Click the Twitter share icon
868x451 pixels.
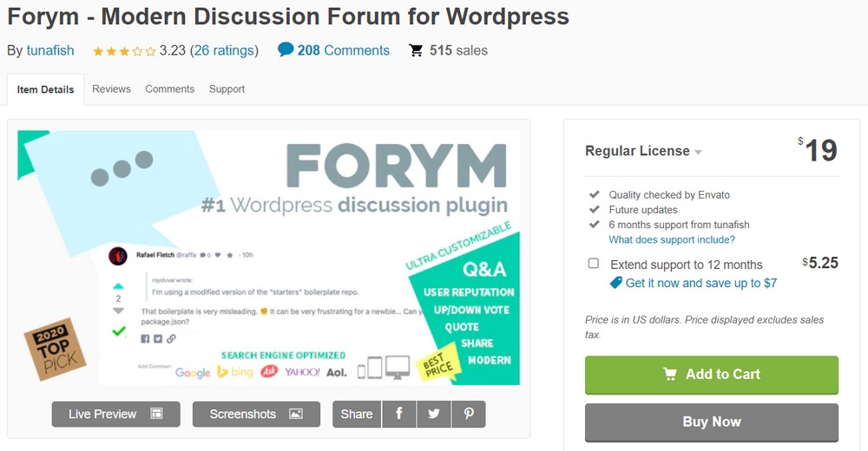(433, 414)
